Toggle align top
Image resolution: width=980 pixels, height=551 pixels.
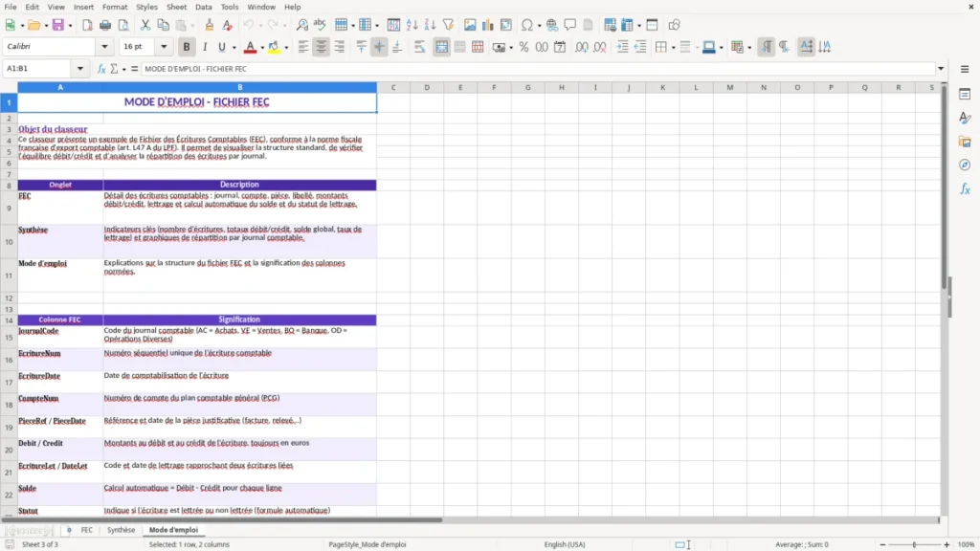361,47
